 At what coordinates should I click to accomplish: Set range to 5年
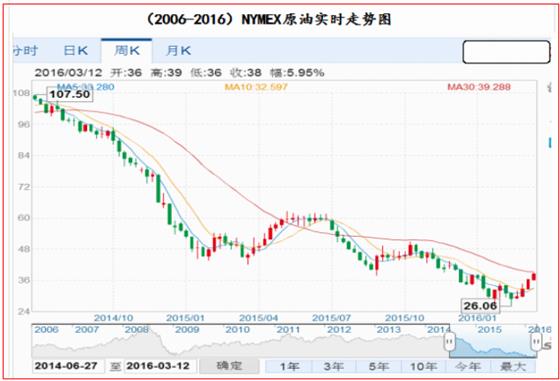click(x=379, y=366)
